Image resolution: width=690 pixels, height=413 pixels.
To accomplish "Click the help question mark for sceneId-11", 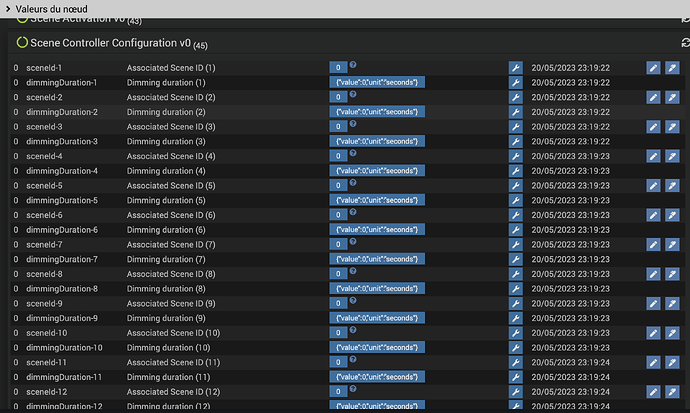I will [353, 359].
